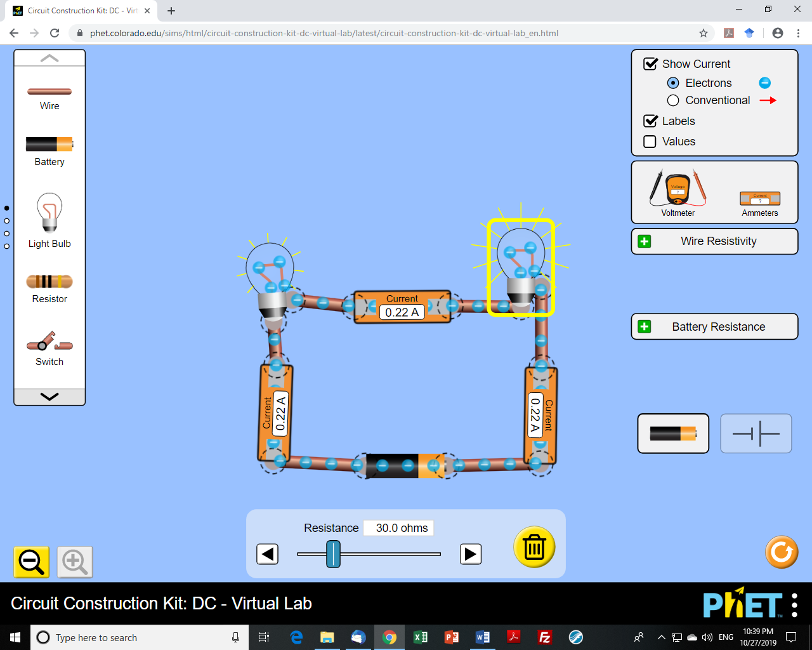Delete selected bulb with trash can button
Screen dimensions: 812x650
(x=534, y=547)
